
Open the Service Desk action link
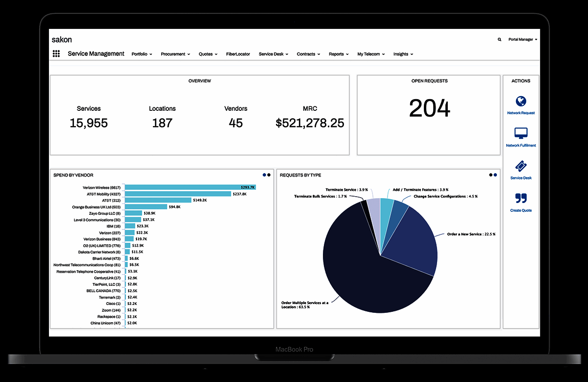click(x=520, y=178)
